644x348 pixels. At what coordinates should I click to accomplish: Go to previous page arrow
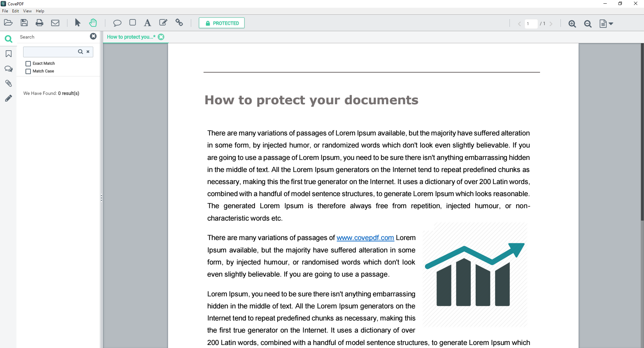(519, 24)
